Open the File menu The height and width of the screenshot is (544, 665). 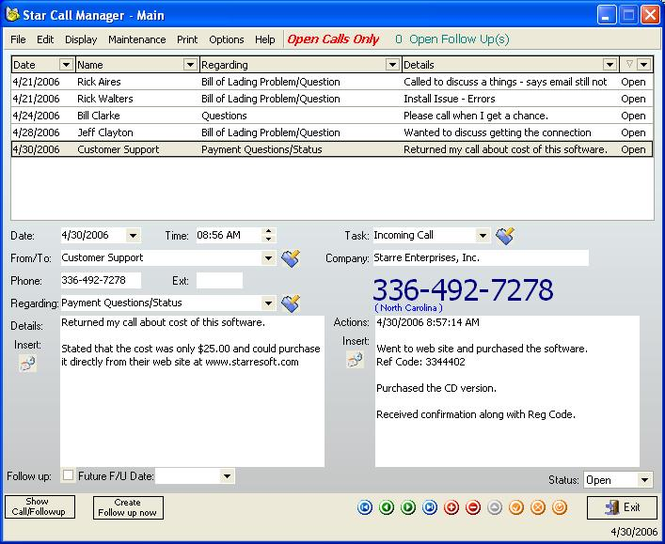[x=18, y=39]
